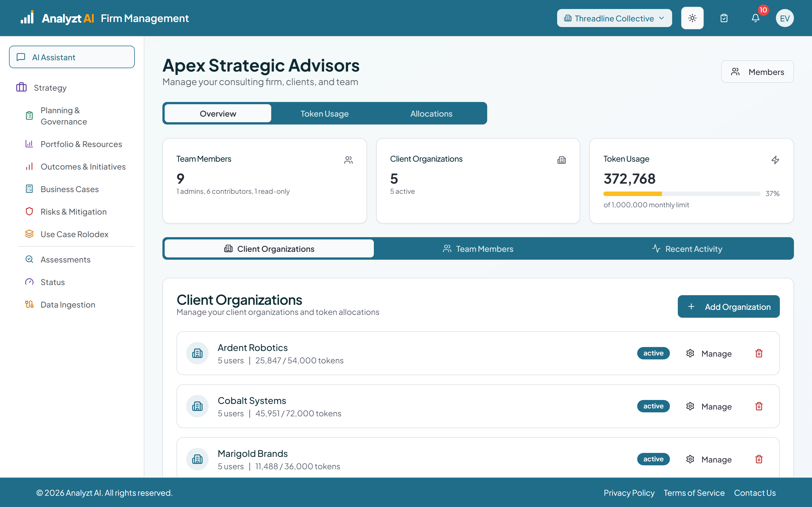Delete Cobalt Systems with trash icon
This screenshot has height=507, width=812.
[x=759, y=406]
